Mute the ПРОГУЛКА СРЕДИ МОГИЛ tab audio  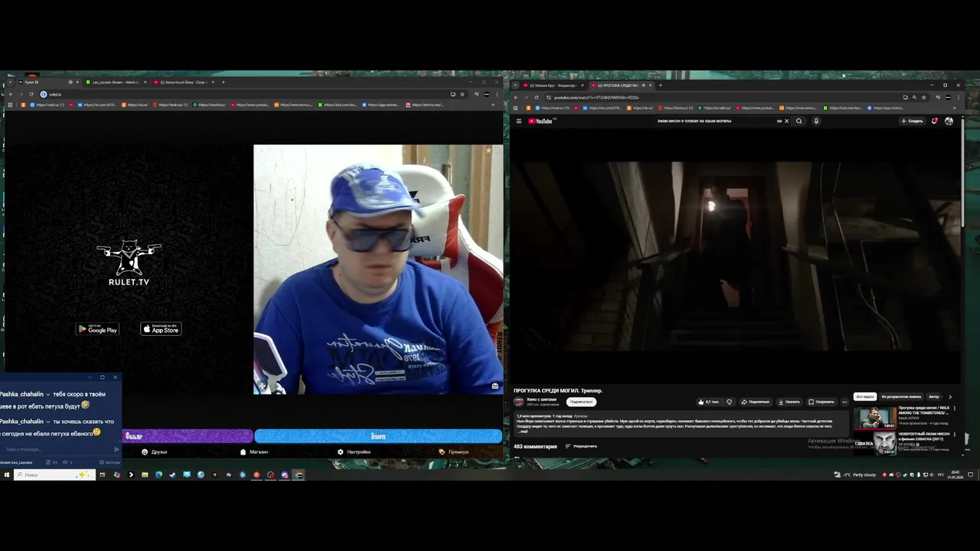pyautogui.click(x=643, y=85)
